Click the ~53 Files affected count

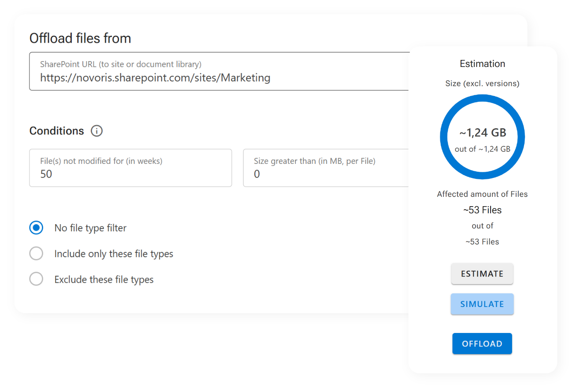coord(482,210)
